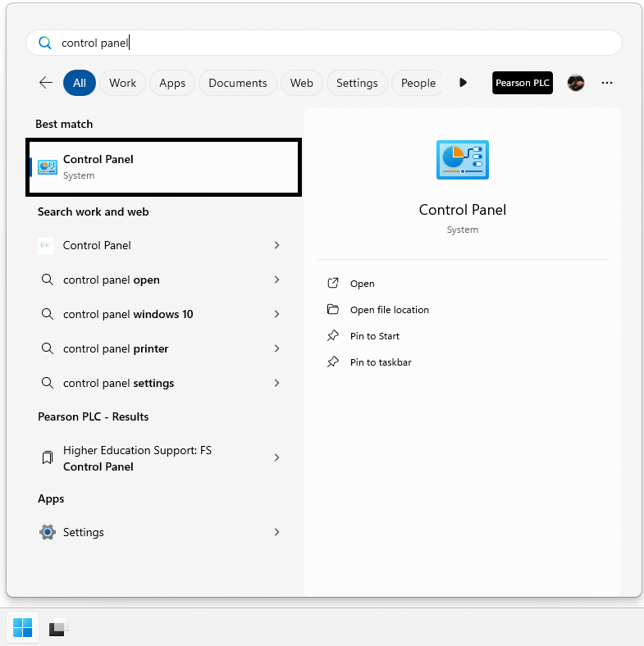Click the Settings gear app icon
The image size is (644, 646).
tap(48, 532)
